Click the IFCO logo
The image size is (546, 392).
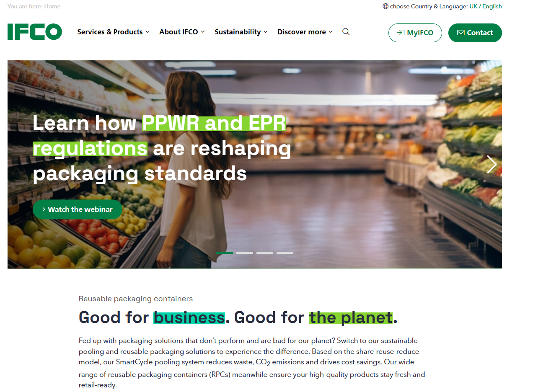[x=35, y=32]
